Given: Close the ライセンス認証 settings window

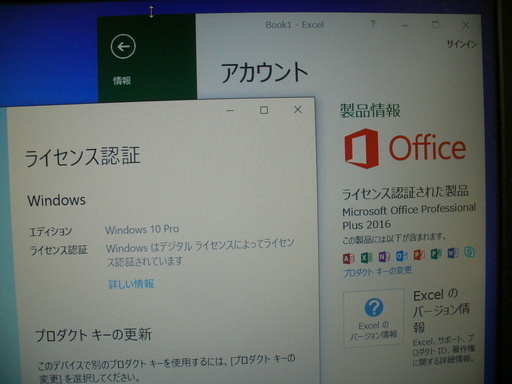Looking at the screenshot, I should 298,109.
